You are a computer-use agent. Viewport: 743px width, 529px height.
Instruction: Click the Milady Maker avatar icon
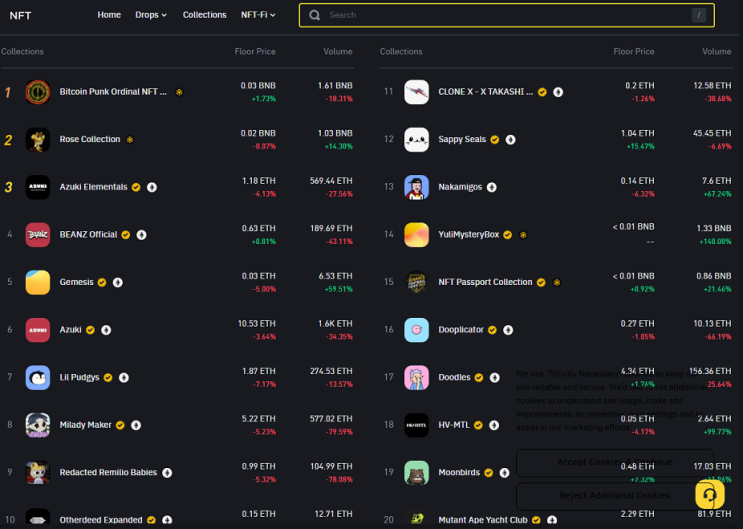pos(37,425)
